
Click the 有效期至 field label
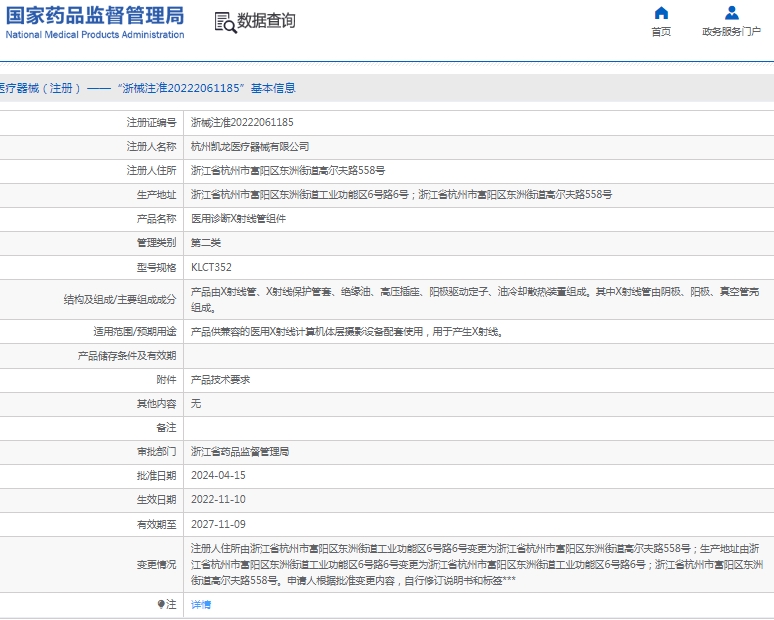pyautogui.click(x=156, y=524)
